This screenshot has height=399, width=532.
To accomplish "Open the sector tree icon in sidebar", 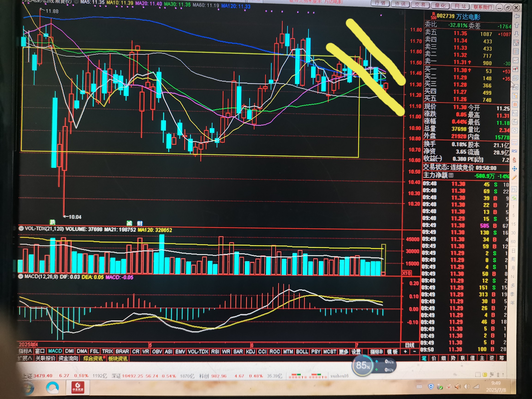I will point(515,96).
